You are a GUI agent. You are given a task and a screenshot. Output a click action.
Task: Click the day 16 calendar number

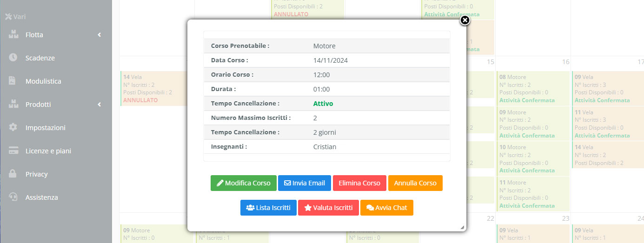(x=565, y=62)
